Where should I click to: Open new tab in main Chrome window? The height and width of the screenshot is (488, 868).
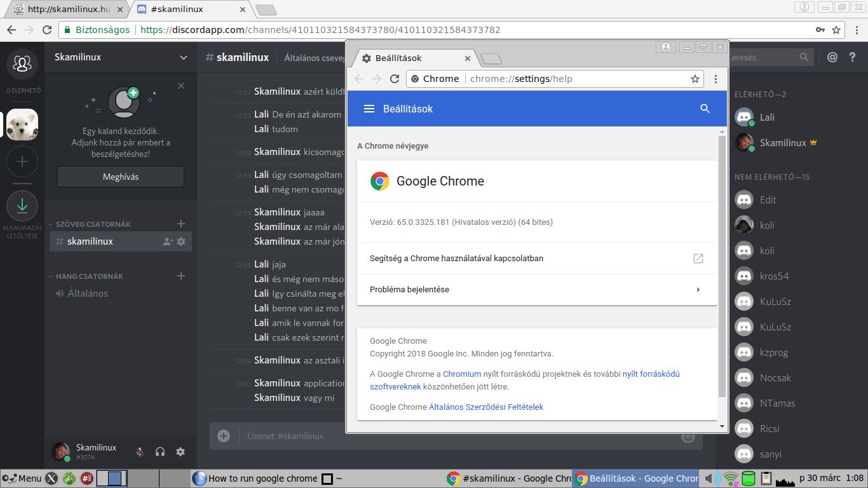tap(266, 10)
